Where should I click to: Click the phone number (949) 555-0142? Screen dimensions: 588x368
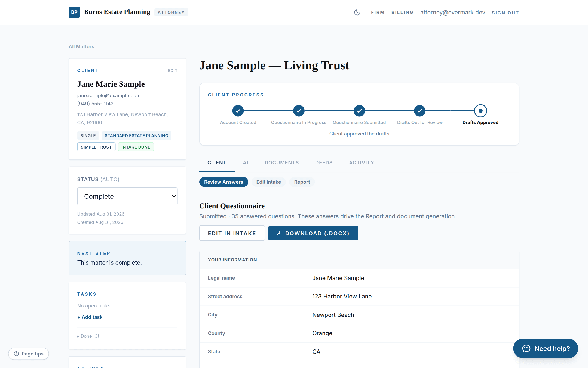pyautogui.click(x=95, y=104)
